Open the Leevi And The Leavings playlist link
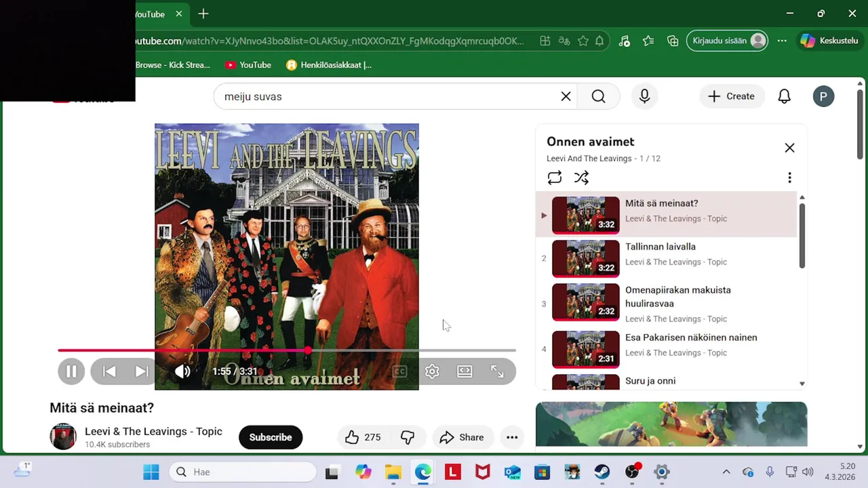 pyautogui.click(x=589, y=159)
